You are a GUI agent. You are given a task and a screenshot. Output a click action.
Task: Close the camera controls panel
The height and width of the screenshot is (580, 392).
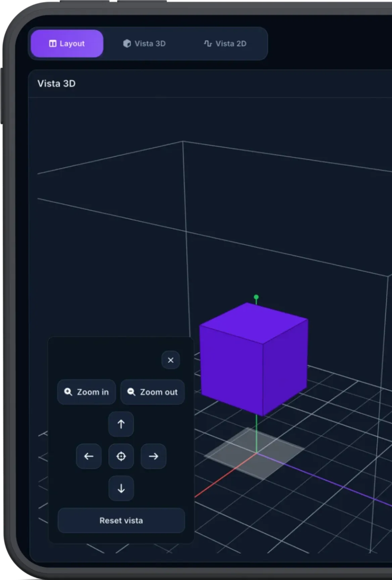[x=170, y=360]
